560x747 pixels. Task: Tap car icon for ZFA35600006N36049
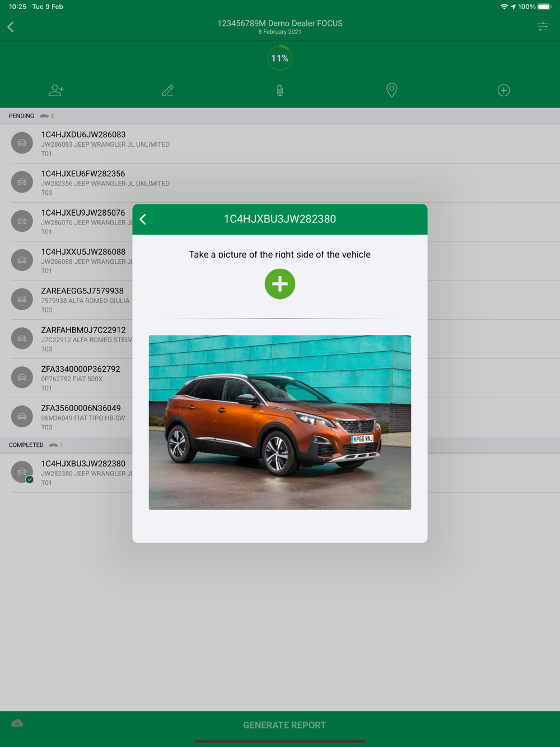[22, 417]
